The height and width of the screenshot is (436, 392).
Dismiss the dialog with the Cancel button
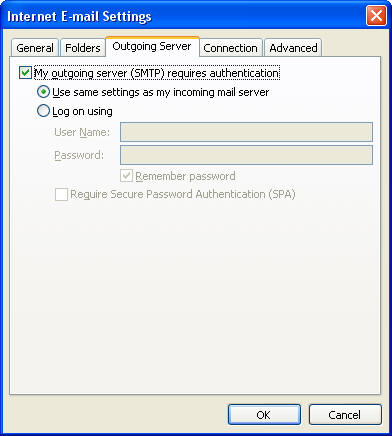point(345,415)
